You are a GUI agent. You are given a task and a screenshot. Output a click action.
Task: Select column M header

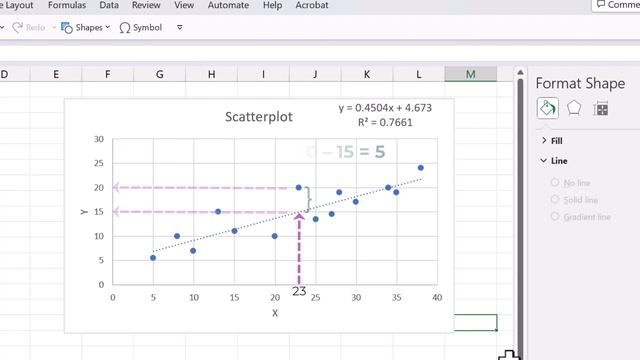click(x=471, y=74)
